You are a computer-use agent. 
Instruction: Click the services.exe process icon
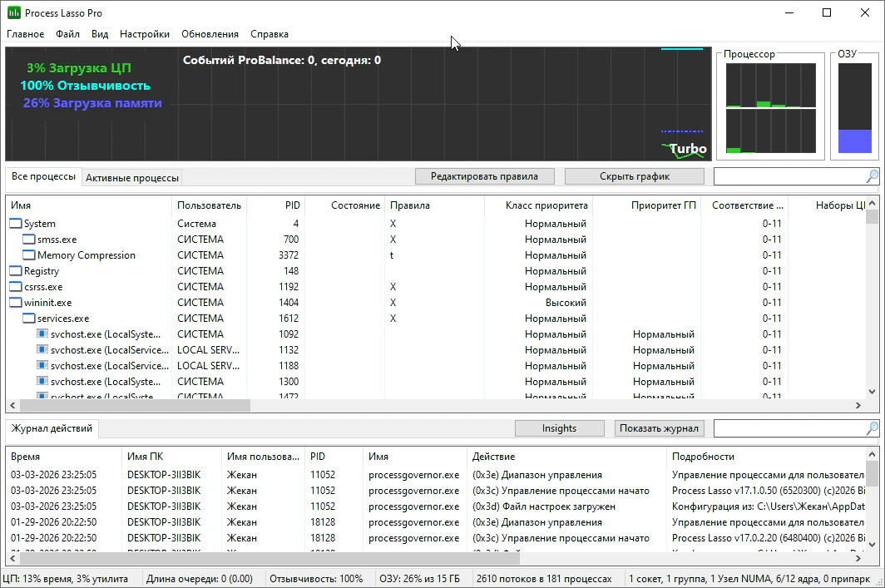coord(29,319)
